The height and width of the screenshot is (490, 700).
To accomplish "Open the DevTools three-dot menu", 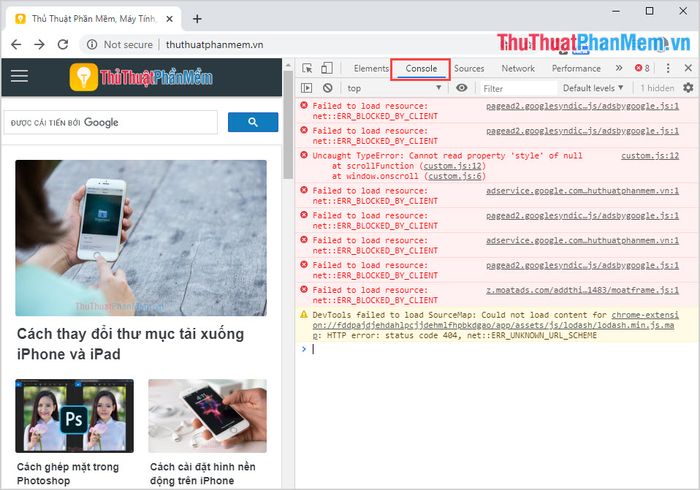I will [x=668, y=68].
